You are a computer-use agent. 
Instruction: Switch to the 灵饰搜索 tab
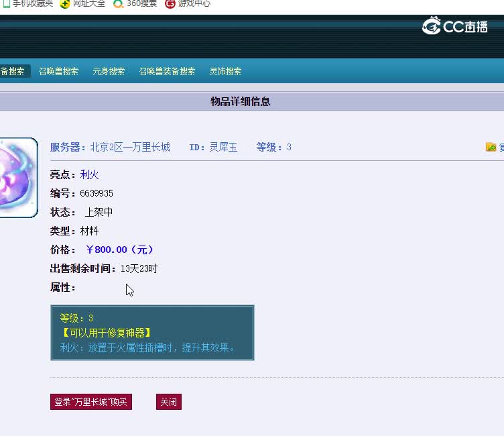point(225,71)
